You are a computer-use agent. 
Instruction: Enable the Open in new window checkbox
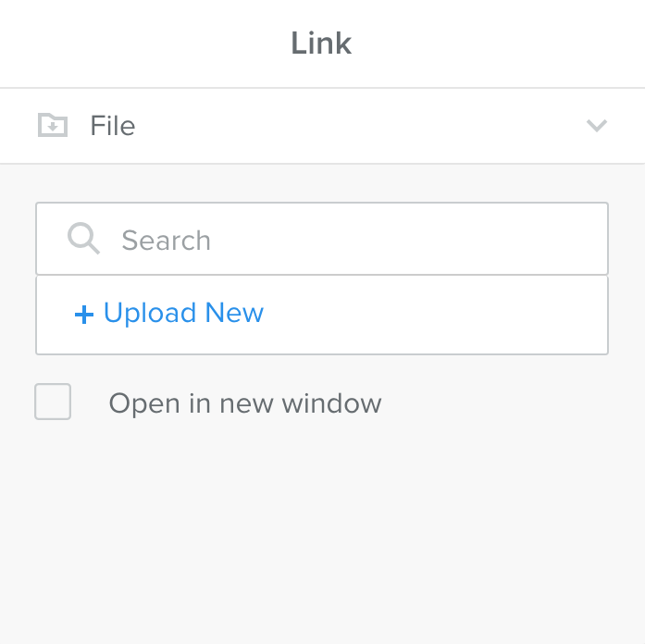coord(53,402)
